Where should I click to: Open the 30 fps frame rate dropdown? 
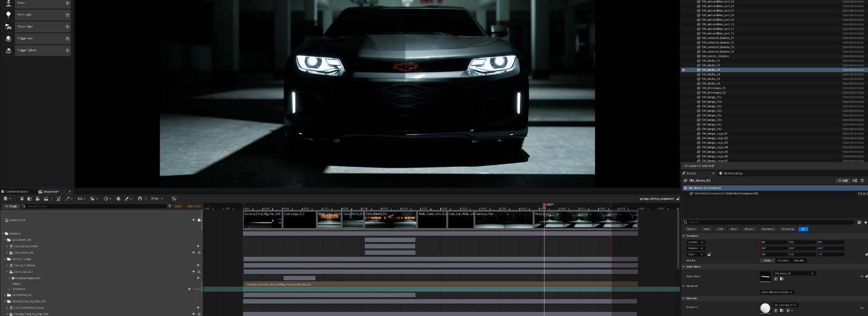click(157, 199)
